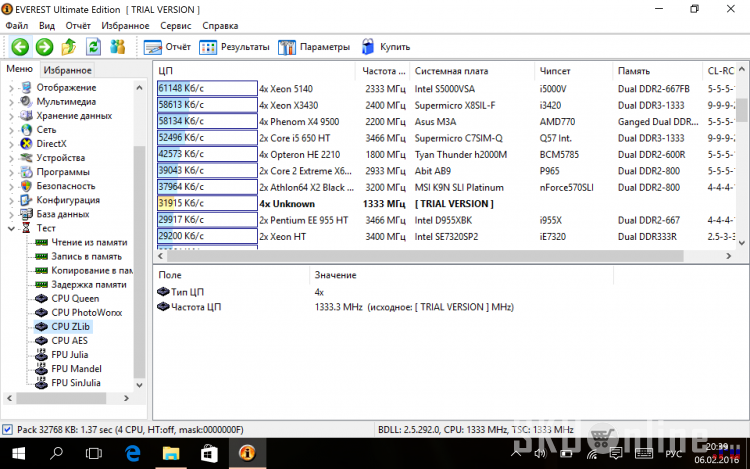This screenshot has height=469, width=750.
Task: Click the sidebar tree vertical scrollbar
Action: pos(139,261)
